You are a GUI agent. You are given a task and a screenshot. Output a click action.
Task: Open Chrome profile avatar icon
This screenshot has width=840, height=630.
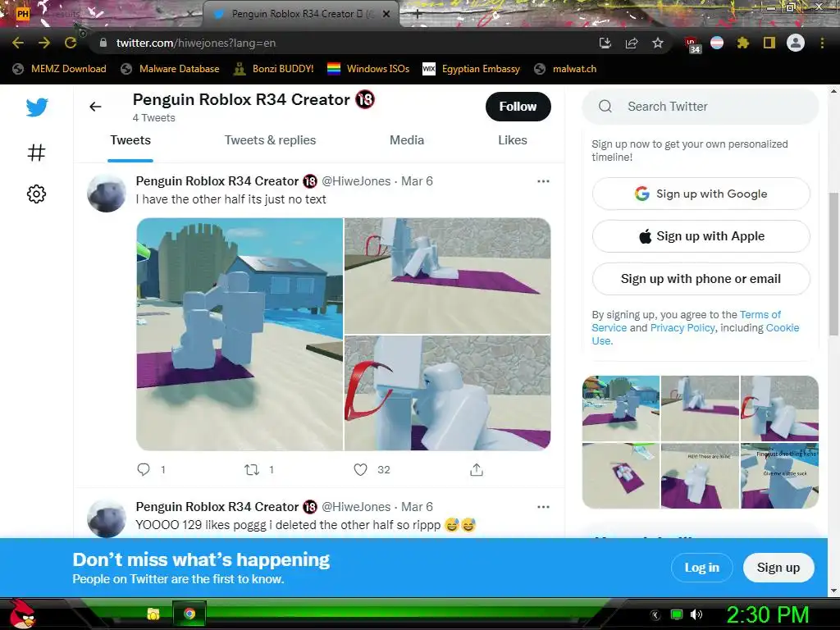[796, 43]
